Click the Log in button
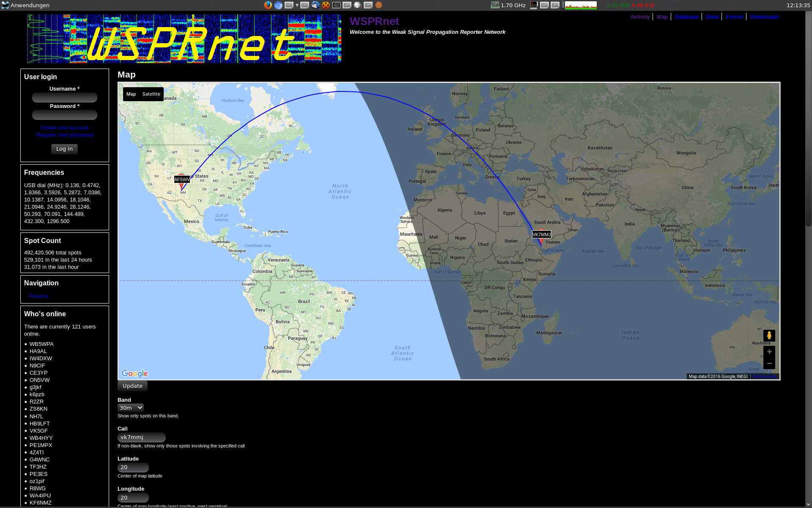This screenshot has width=812, height=508. click(64, 149)
